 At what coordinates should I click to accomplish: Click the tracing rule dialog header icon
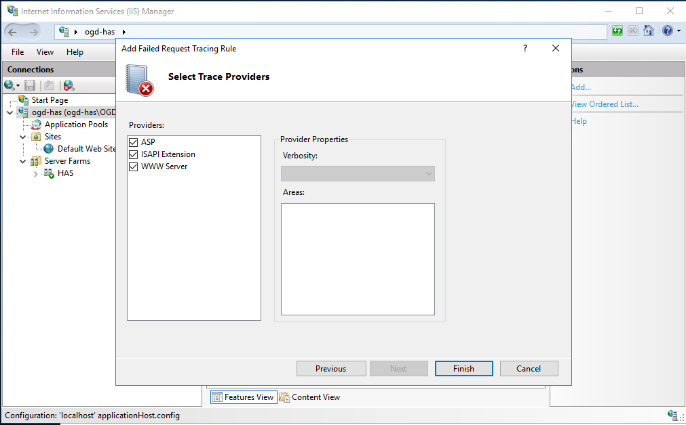tap(139, 80)
